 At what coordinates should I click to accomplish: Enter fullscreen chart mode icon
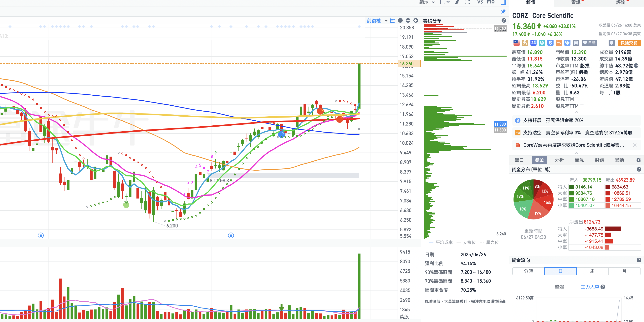coord(467,2)
